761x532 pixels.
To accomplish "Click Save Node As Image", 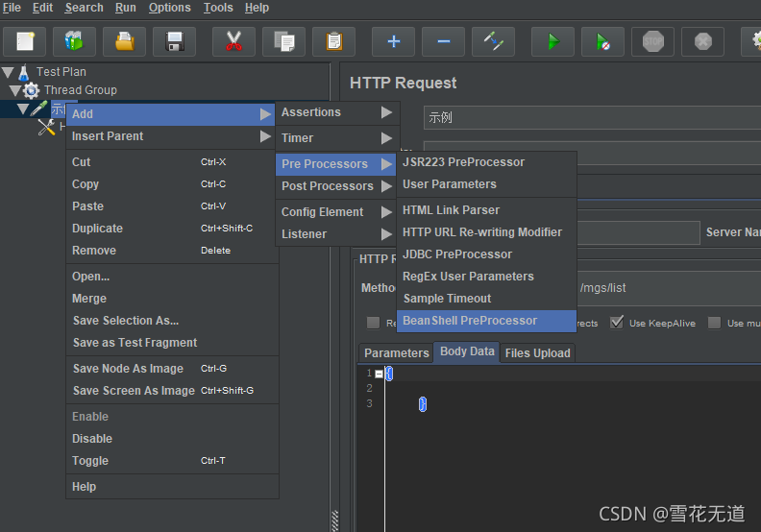I will tap(170, 369).
